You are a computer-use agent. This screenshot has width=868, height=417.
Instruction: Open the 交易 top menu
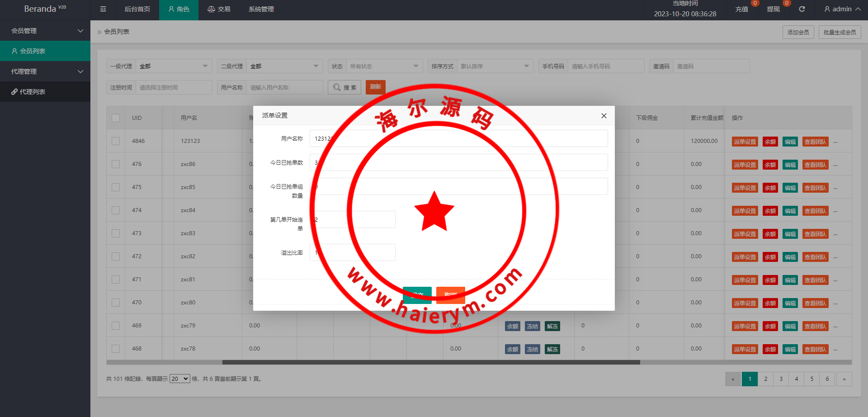[219, 9]
